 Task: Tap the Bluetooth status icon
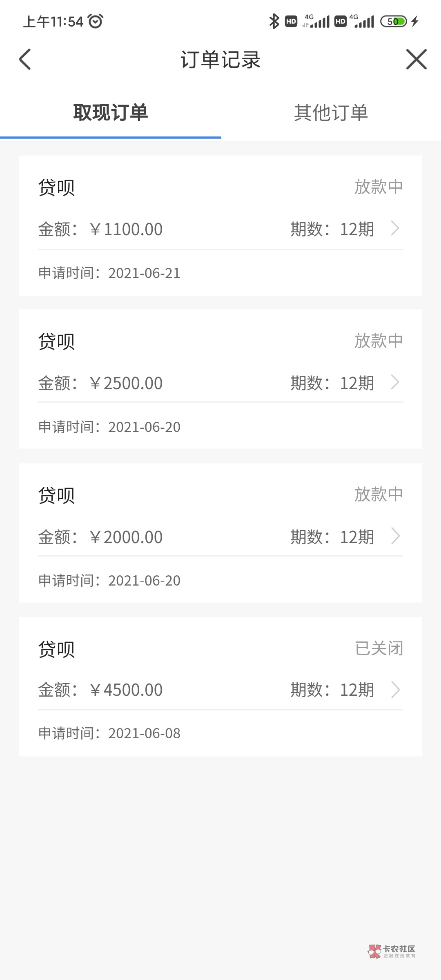point(274,21)
